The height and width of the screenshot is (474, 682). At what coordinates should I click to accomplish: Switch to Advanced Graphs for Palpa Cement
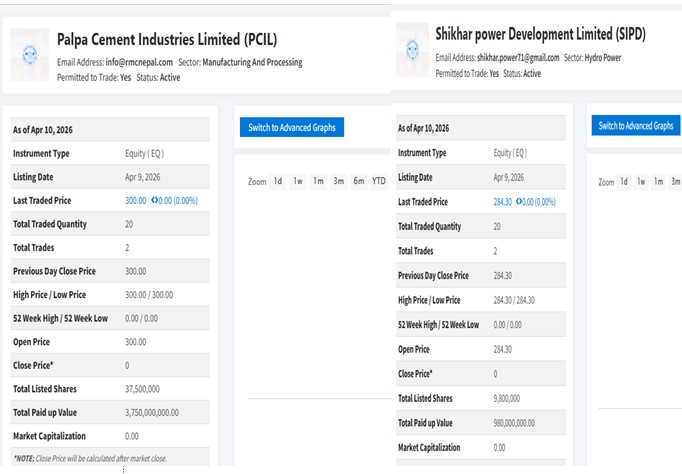(x=293, y=127)
